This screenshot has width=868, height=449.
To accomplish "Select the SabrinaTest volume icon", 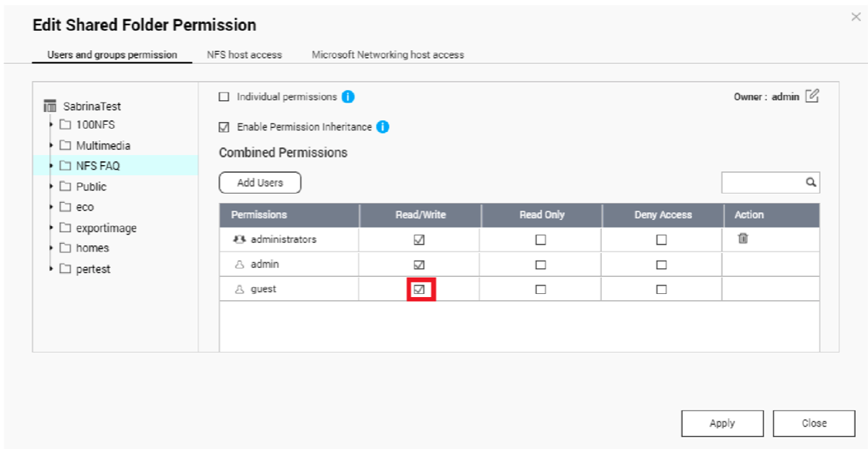I will coord(50,106).
